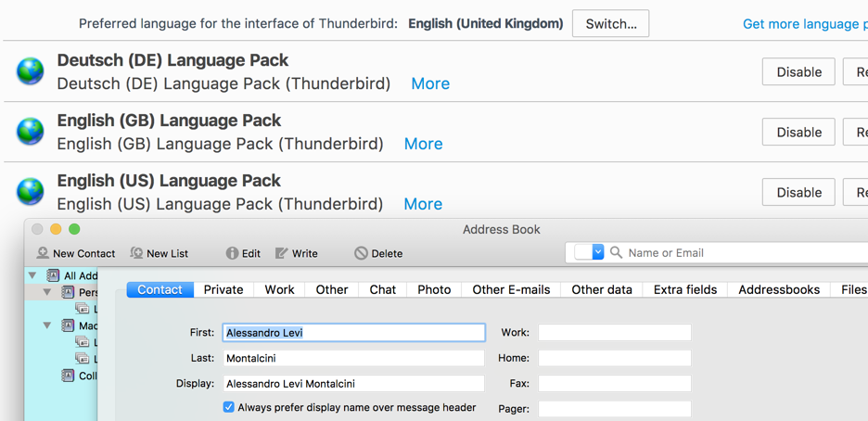Click the English (US) Language Pack globe icon
868x421 pixels.
coord(31,192)
